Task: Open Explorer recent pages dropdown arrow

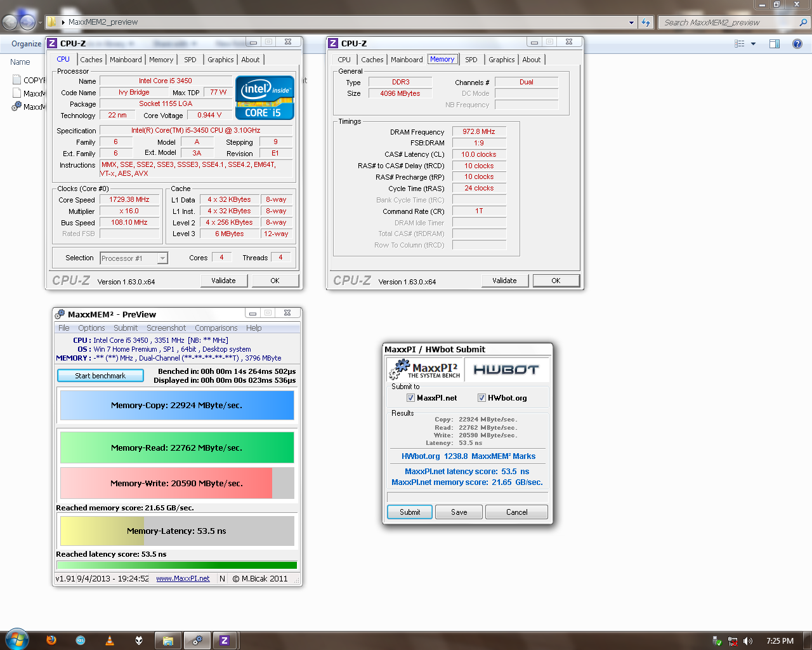Action: click(40, 22)
